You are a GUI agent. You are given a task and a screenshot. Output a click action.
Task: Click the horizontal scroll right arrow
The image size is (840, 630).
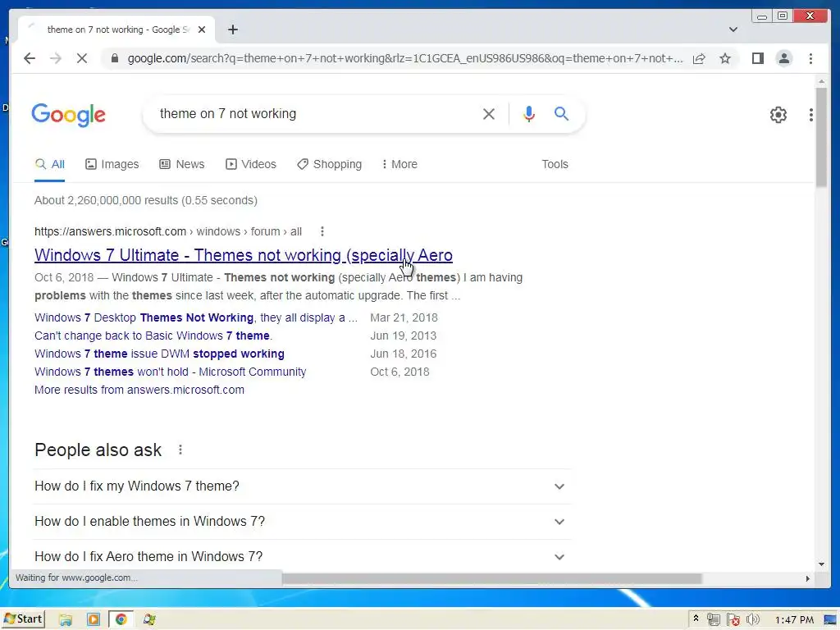(x=808, y=578)
